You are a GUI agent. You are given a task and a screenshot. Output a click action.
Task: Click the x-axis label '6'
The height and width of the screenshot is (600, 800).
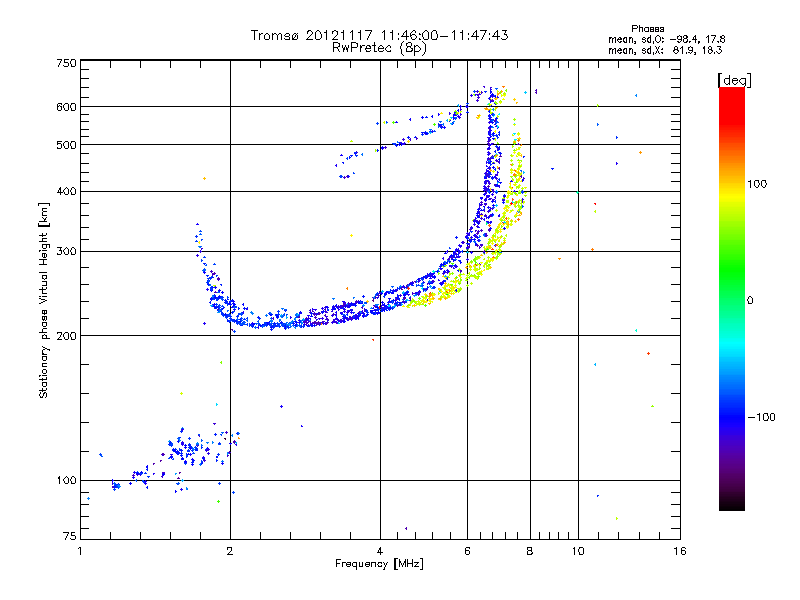(x=467, y=551)
